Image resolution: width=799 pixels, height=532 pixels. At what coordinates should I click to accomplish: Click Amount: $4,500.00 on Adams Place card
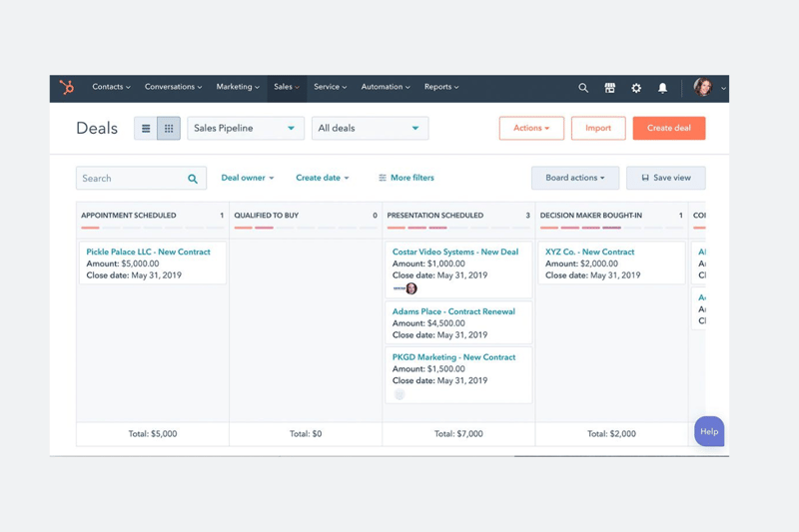[428, 323]
